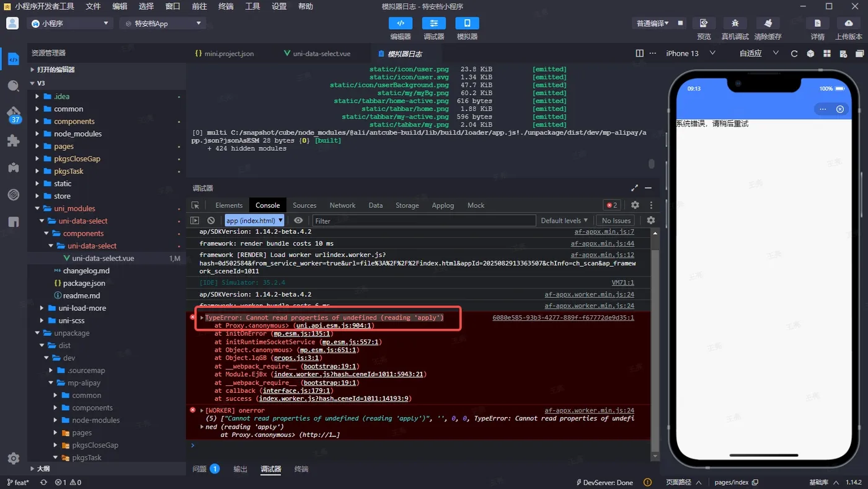Open the 编辑器 editor view button
The width and height of the screenshot is (868, 489).
click(401, 23)
